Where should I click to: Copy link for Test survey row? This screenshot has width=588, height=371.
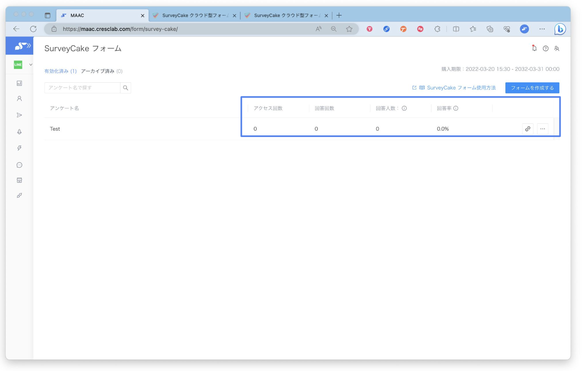tap(528, 129)
